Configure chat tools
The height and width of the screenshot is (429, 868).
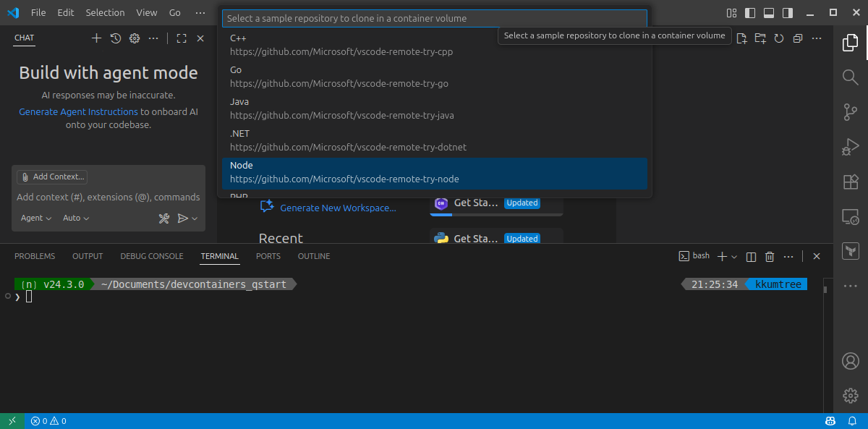(x=164, y=218)
